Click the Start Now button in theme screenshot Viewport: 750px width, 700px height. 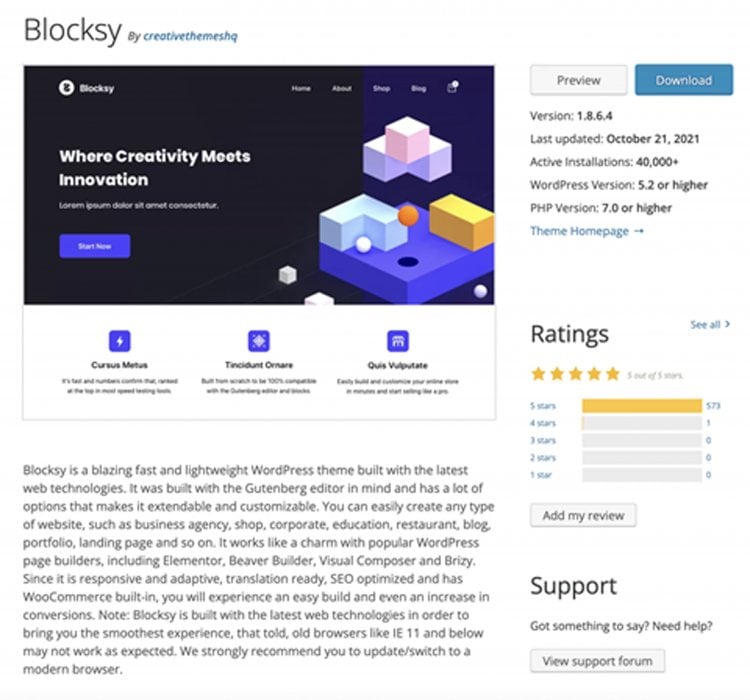point(95,246)
